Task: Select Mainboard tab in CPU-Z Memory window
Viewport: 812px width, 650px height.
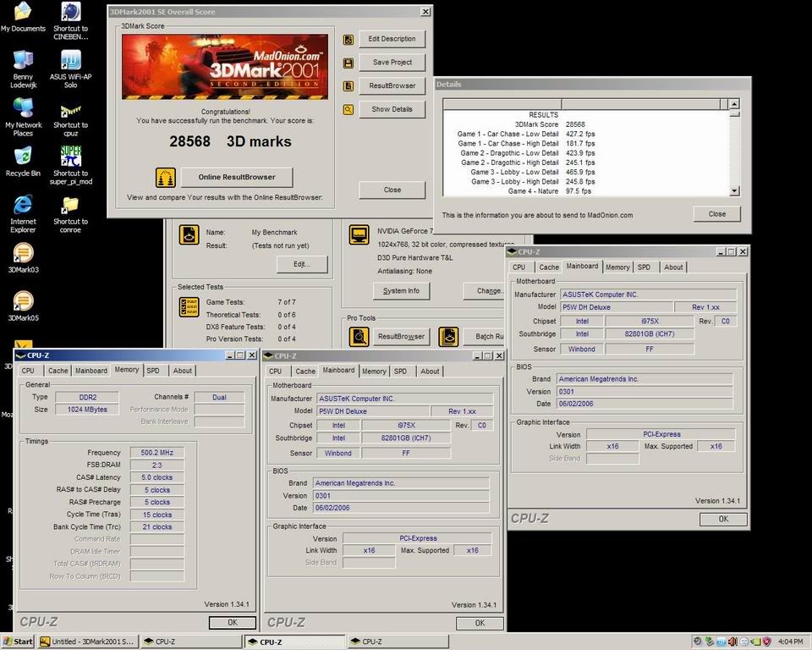Action: [91, 371]
